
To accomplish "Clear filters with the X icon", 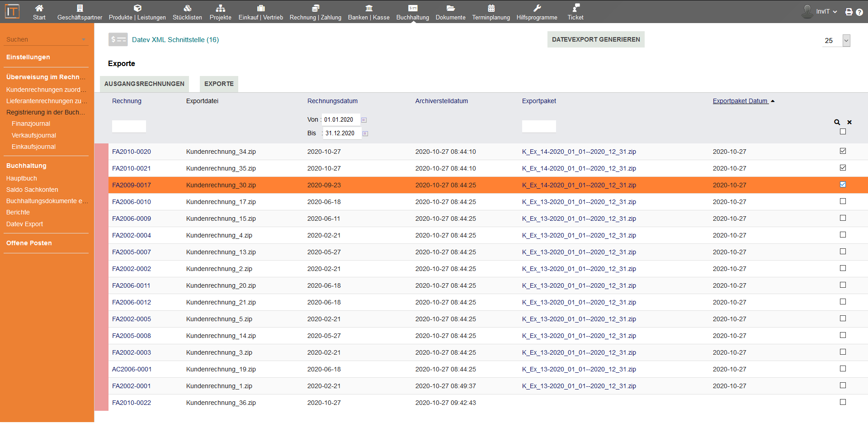I will [849, 122].
